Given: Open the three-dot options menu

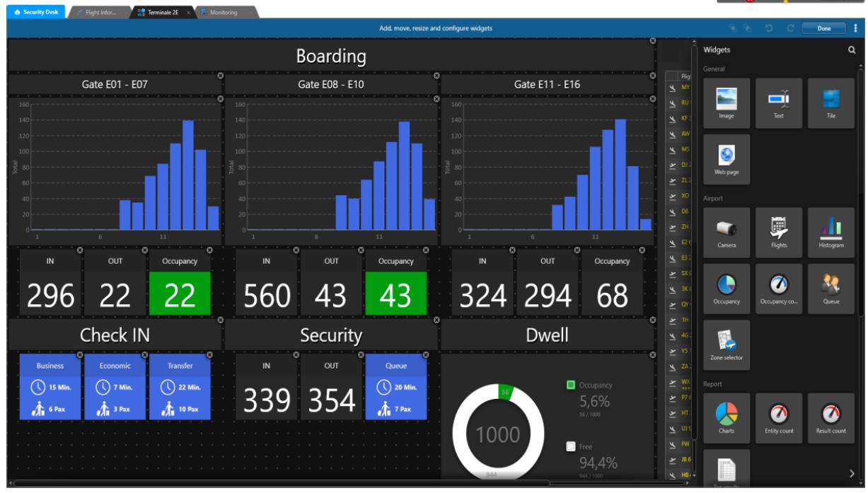Looking at the screenshot, I should [x=855, y=28].
